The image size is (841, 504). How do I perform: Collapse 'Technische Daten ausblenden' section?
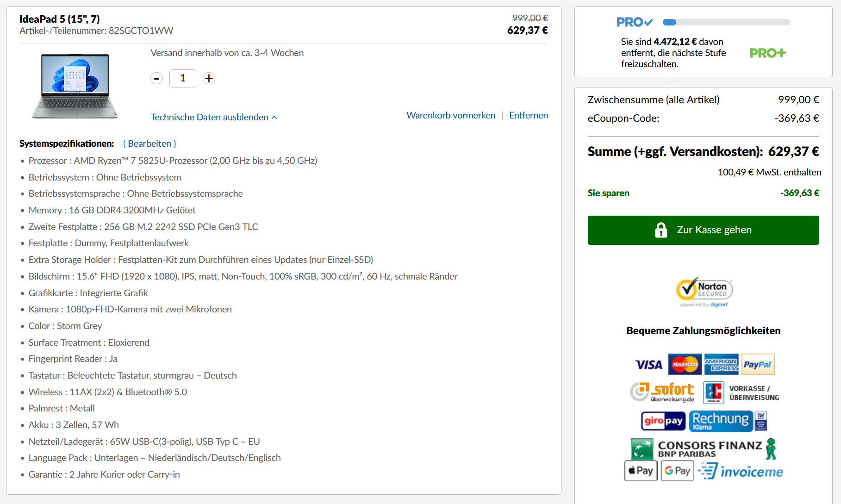pyautogui.click(x=214, y=117)
